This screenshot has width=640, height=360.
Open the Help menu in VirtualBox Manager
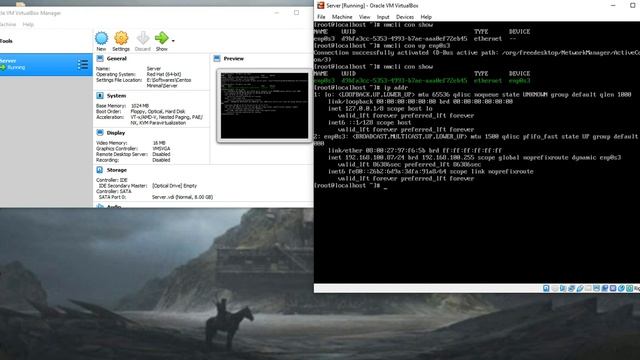(28, 24)
